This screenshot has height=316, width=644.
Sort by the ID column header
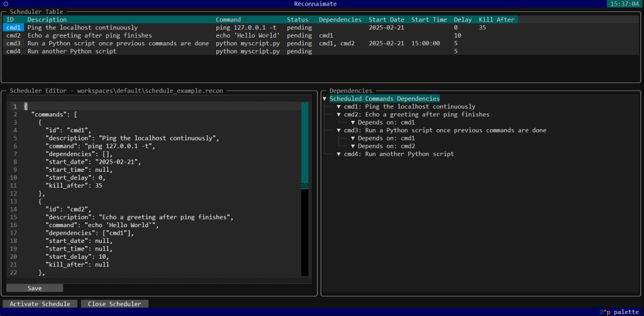point(10,20)
